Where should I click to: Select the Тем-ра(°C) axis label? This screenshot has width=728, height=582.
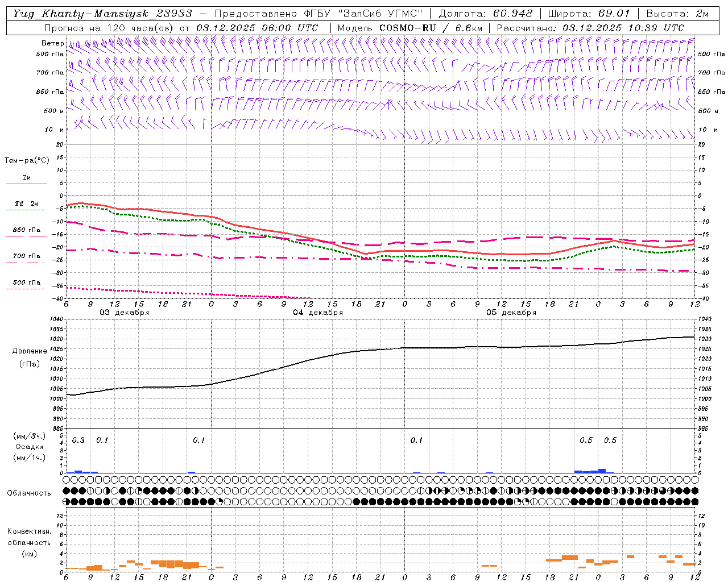pos(27,161)
